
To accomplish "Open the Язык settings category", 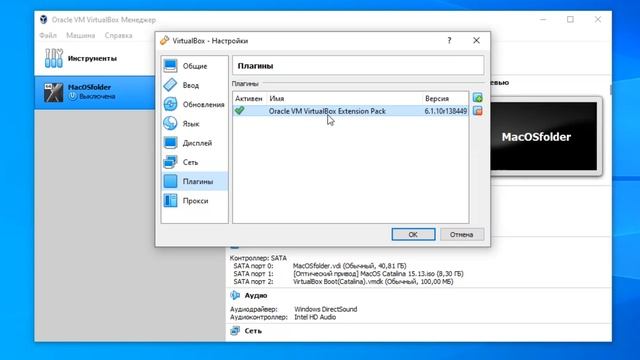I will [194, 124].
